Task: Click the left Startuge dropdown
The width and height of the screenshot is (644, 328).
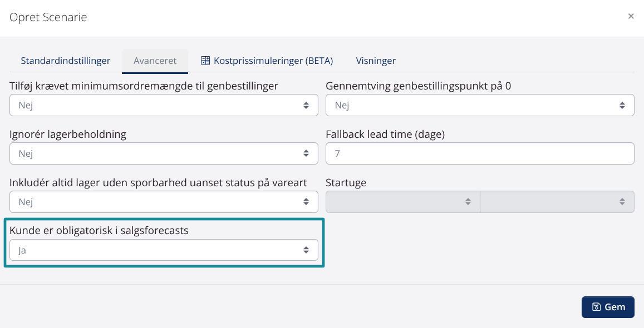Action: [x=402, y=202]
